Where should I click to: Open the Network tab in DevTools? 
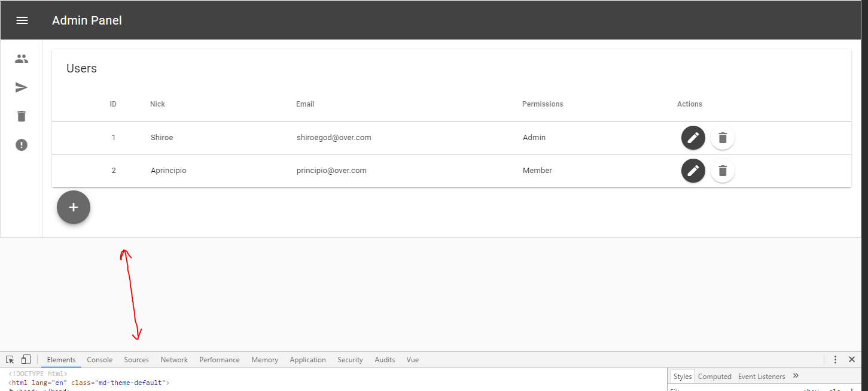[x=173, y=359]
